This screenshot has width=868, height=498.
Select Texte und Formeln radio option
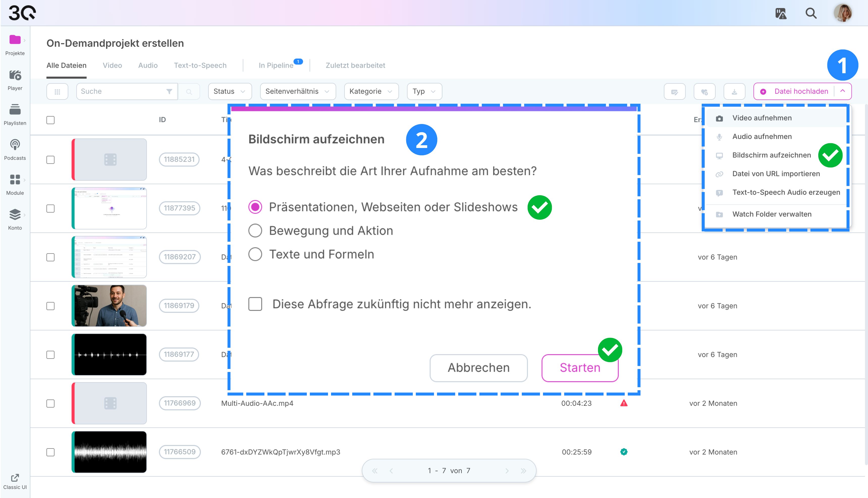pyautogui.click(x=255, y=255)
